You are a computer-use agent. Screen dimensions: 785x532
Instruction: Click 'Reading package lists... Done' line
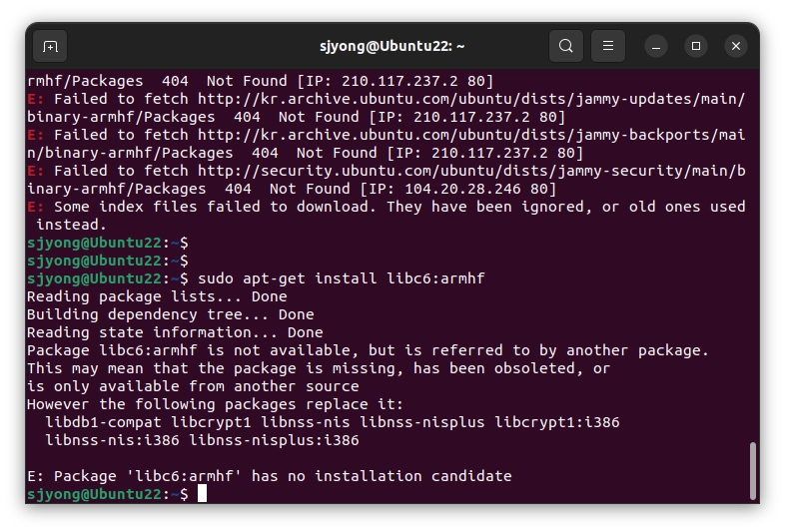[x=157, y=296]
